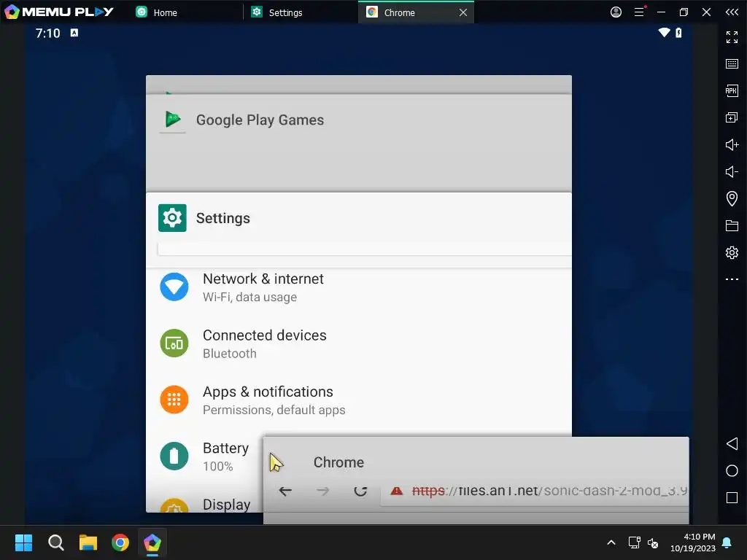Decrease volume with speaker minus icon
The image size is (747, 560).
732,171
